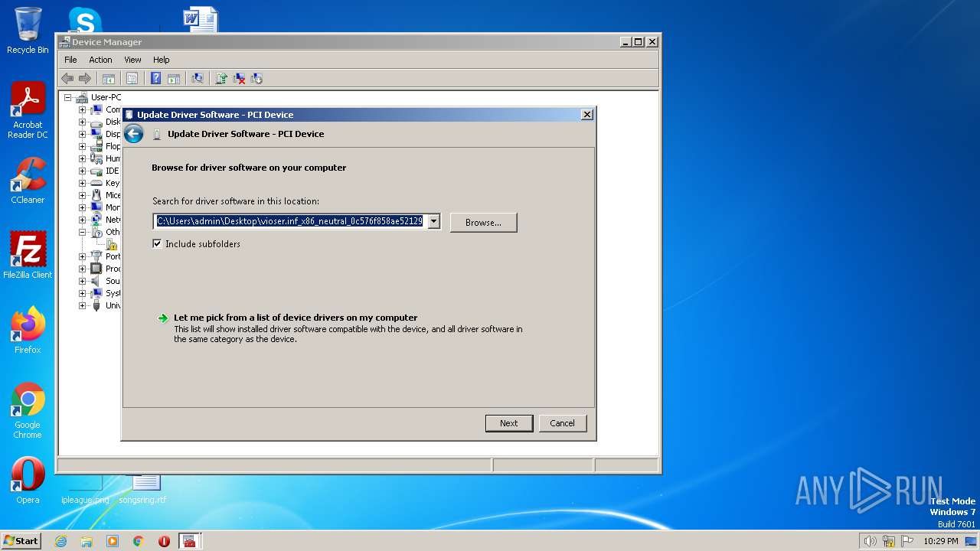Close the Update Driver Software dialog

[587, 115]
